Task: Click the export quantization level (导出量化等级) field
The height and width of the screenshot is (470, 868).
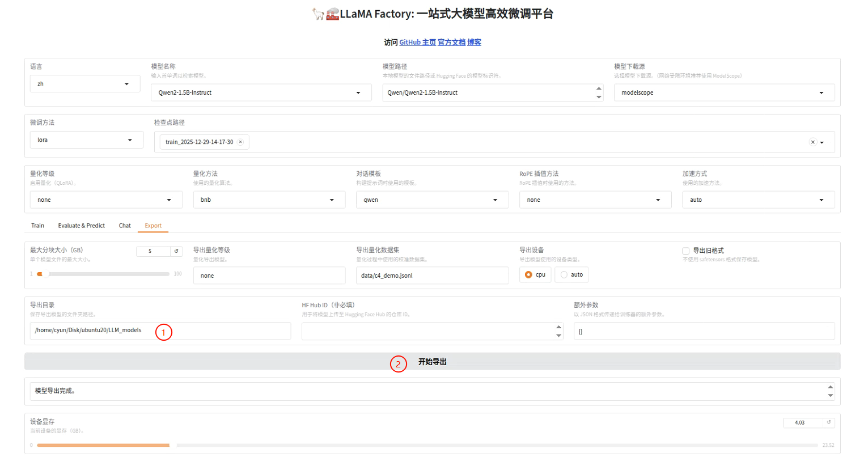Action: (269, 276)
